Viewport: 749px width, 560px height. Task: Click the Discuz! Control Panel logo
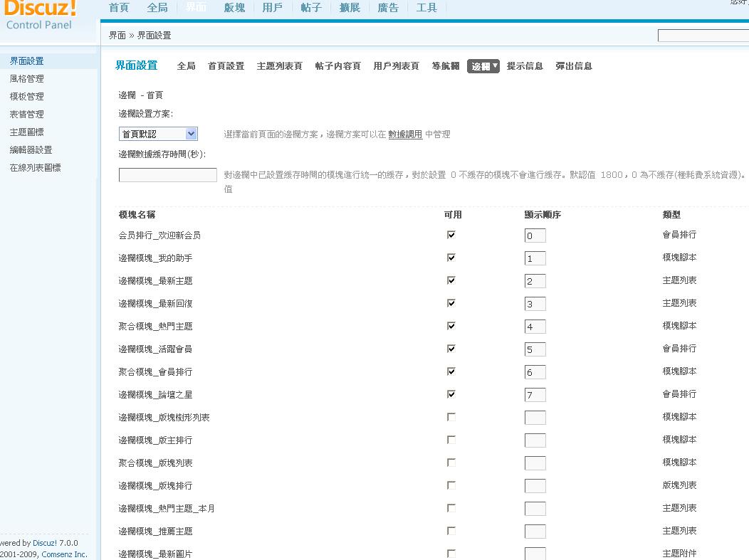(41, 14)
